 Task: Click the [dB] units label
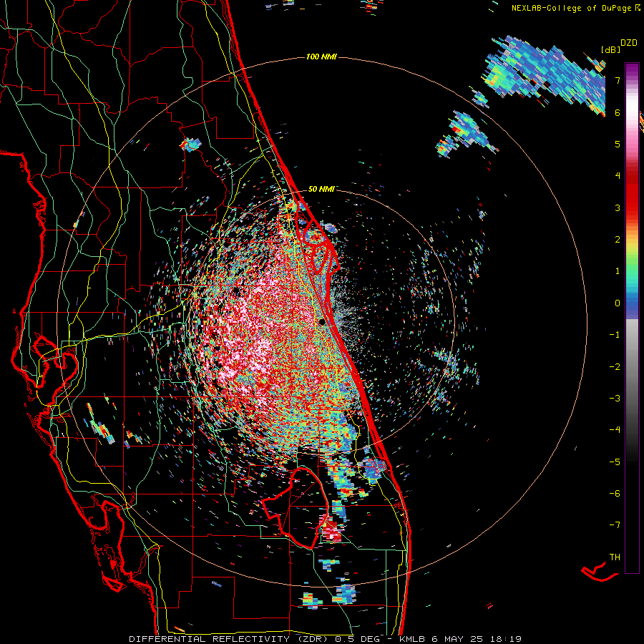pos(610,49)
